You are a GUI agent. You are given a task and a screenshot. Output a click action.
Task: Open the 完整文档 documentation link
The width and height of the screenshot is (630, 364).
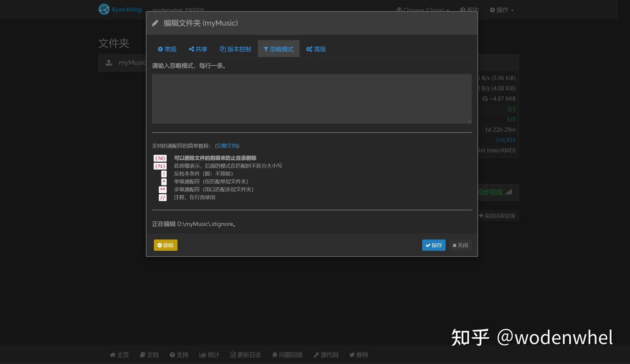click(x=226, y=145)
